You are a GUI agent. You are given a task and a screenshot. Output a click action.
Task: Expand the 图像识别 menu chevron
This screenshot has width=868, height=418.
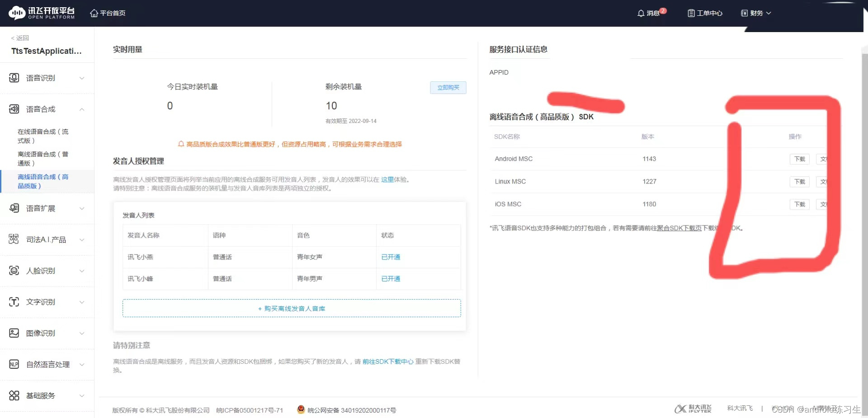click(x=82, y=333)
